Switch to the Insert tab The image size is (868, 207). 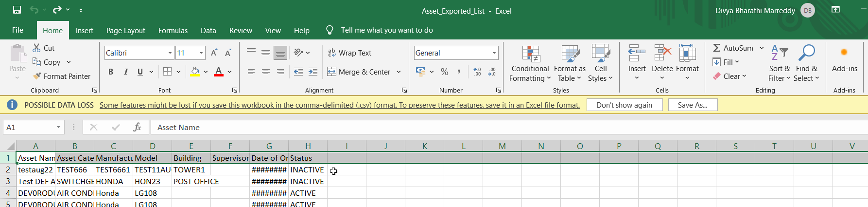click(x=85, y=30)
